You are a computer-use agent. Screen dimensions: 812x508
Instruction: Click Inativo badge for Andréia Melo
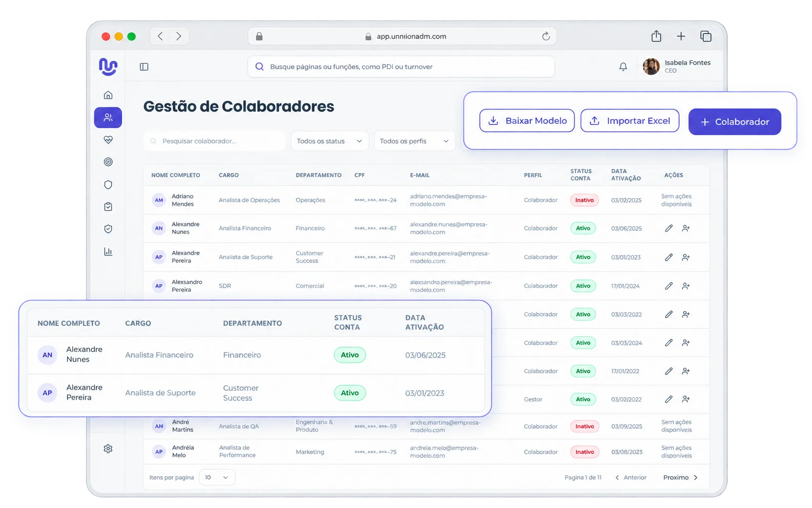tap(584, 452)
